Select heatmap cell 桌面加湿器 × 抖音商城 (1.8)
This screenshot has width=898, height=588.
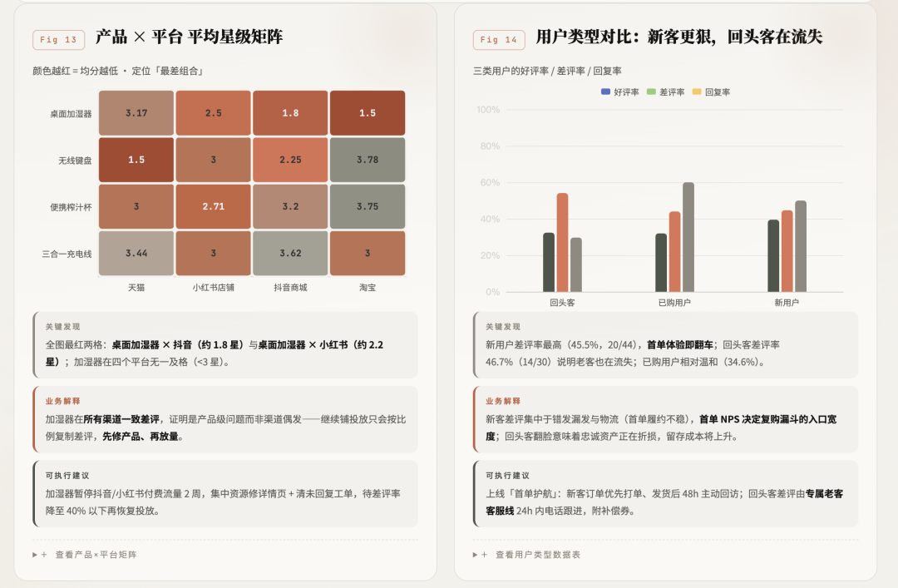[x=290, y=113]
